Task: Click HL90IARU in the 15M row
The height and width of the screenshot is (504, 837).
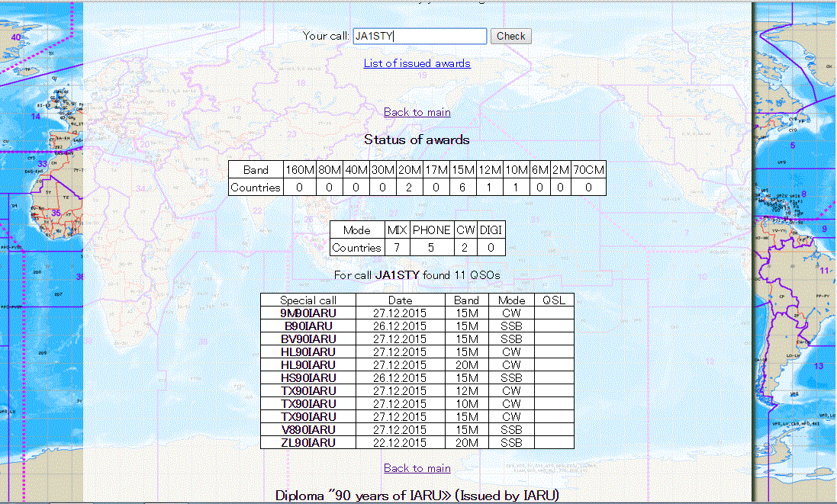Action: (308, 352)
